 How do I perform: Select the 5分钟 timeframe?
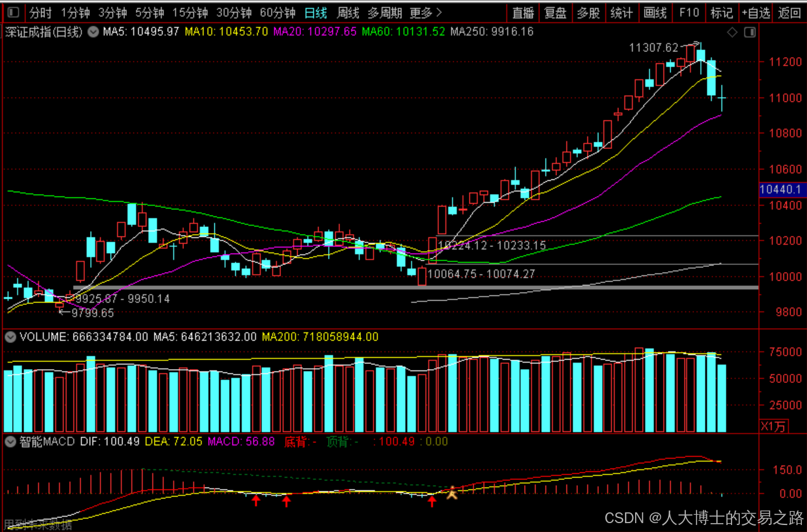tap(150, 13)
